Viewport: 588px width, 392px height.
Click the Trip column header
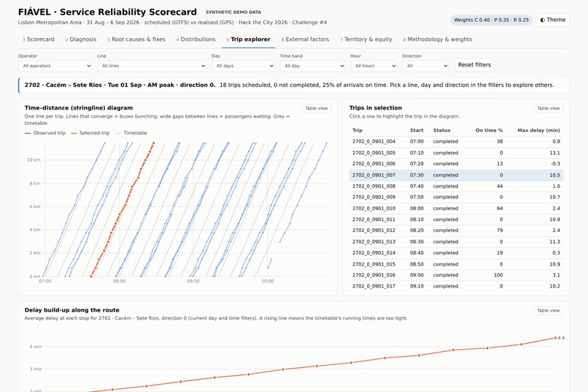click(x=357, y=131)
